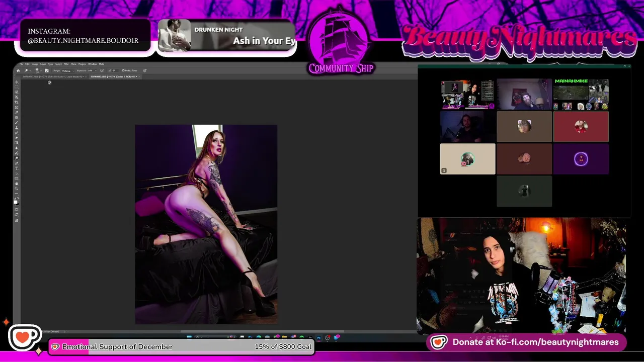Open the Help menu
The width and height of the screenshot is (644, 362).
(x=101, y=64)
